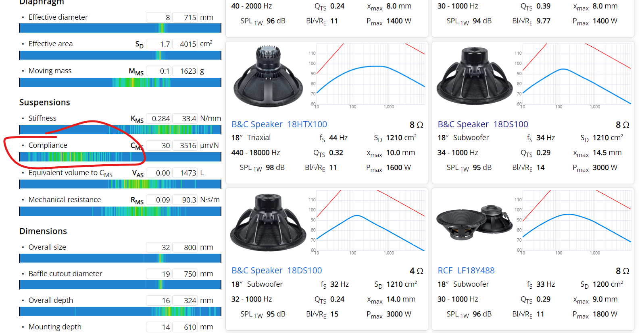Select the Dimensions section heading

[x=43, y=231]
